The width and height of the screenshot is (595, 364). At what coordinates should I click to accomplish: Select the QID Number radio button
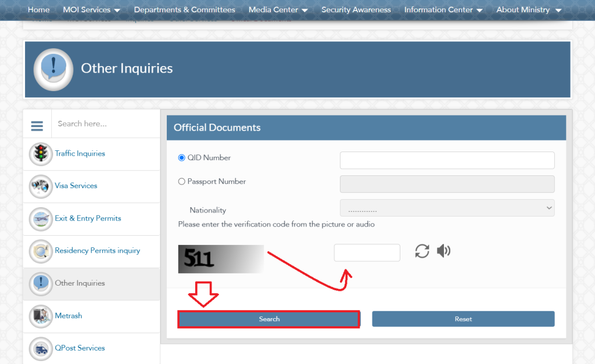[182, 158]
